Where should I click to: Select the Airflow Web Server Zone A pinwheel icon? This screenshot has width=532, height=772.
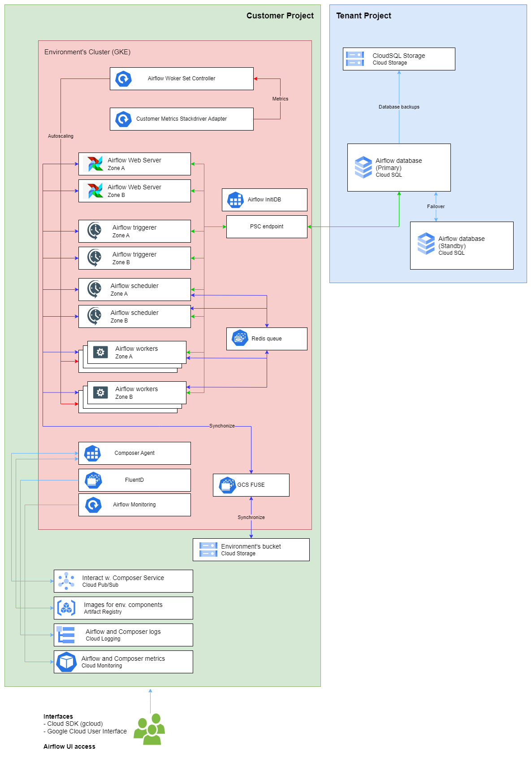pos(95,164)
